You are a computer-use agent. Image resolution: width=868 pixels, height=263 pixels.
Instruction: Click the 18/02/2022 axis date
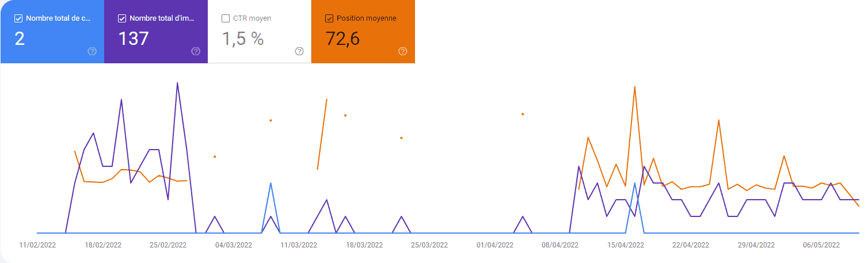point(103,245)
